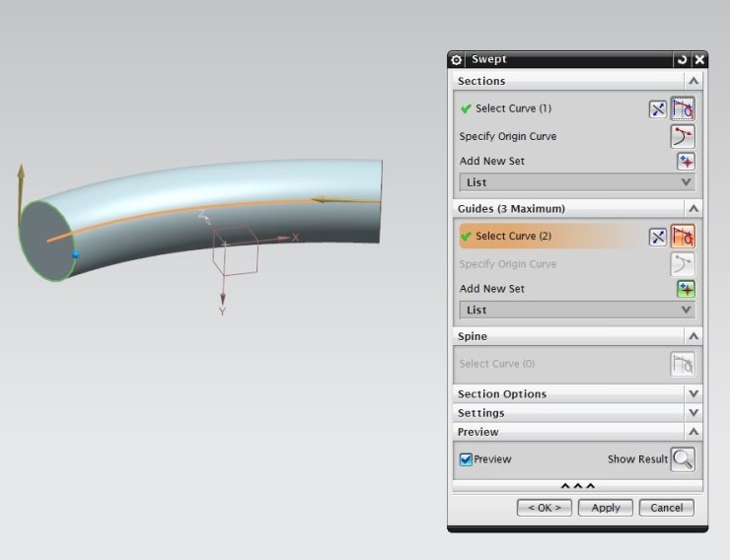
Task: Click the reset dialog arrow icon
Action: pos(682,60)
